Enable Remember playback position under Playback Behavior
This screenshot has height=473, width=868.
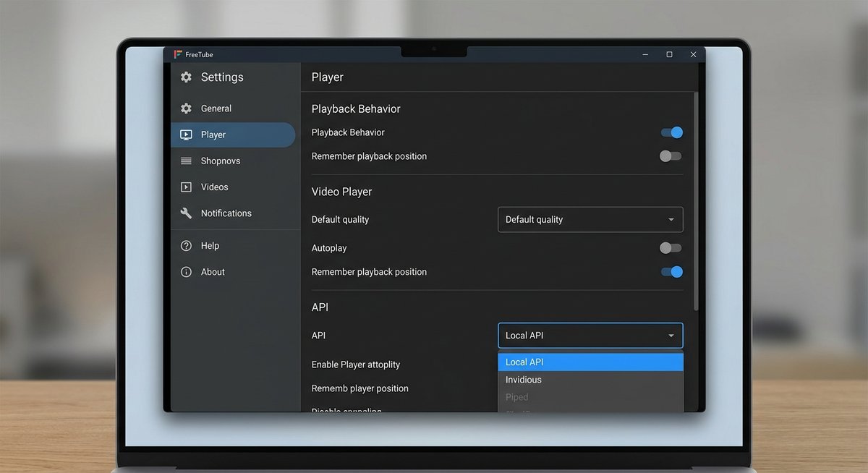pos(670,155)
